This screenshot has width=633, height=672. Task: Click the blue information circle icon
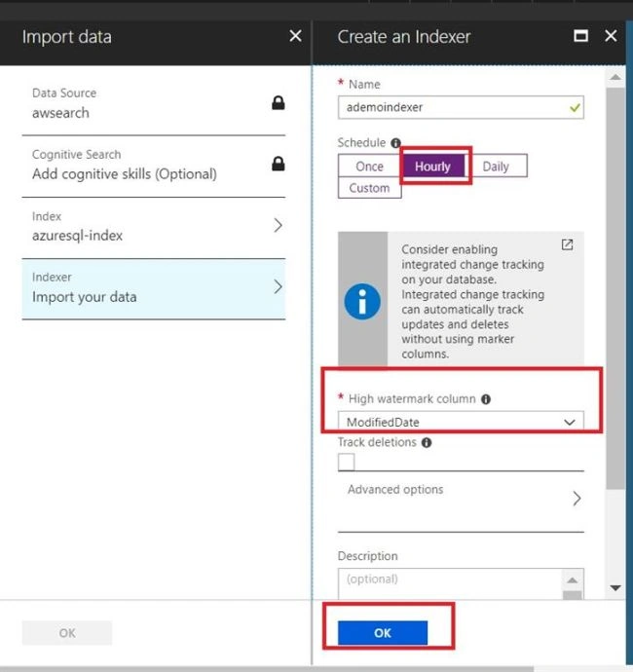coord(362,301)
